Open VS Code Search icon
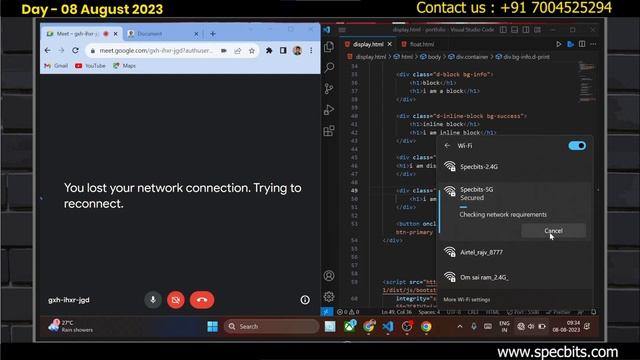The height and width of the screenshot is (360, 640). [x=329, y=67]
